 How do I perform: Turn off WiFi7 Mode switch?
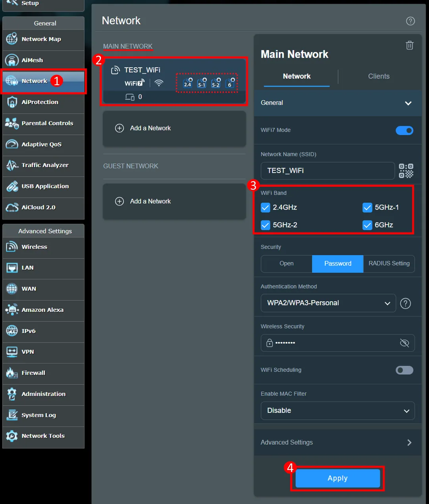(x=404, y=130)
